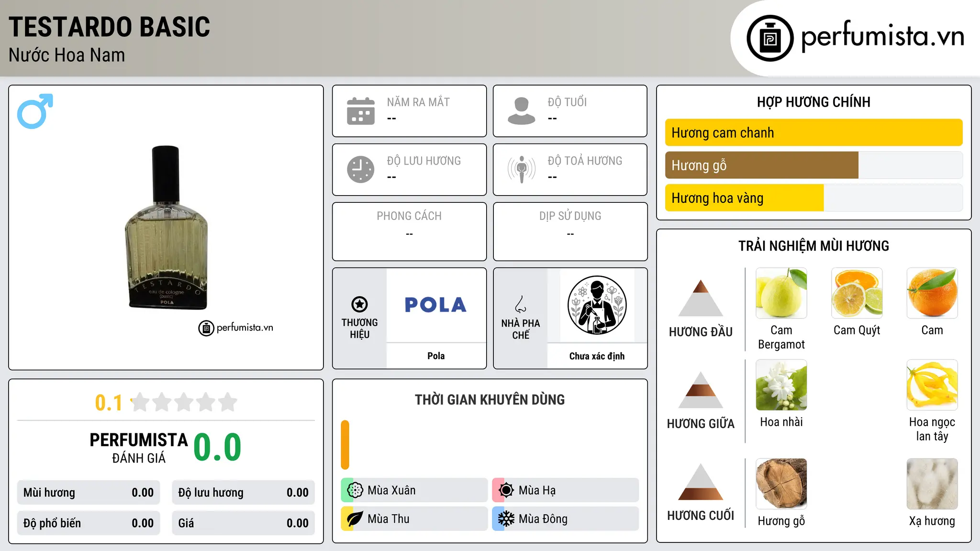The height and width of the screenshot is (551, 980).
Task: Click the Mùi hương score row
Action: (x=89, y=493)
